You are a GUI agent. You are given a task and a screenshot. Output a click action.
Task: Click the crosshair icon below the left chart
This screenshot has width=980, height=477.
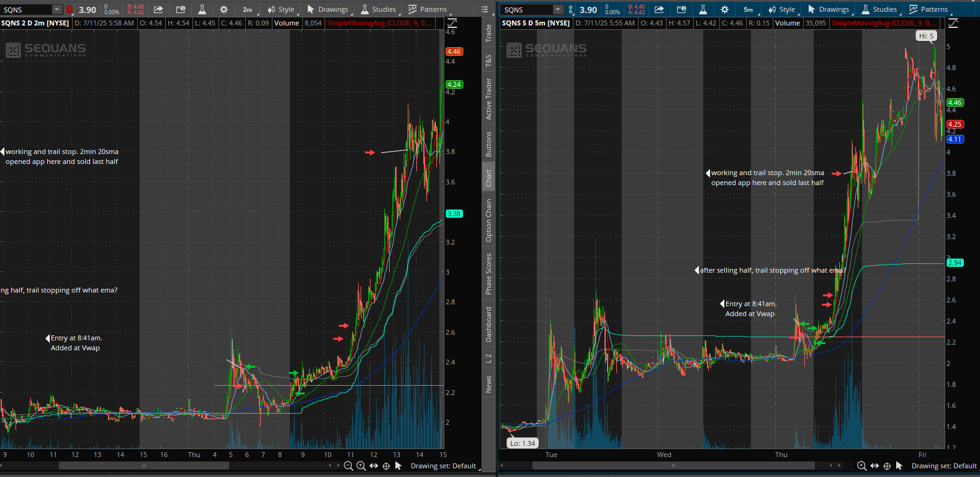tap(386, 466)
